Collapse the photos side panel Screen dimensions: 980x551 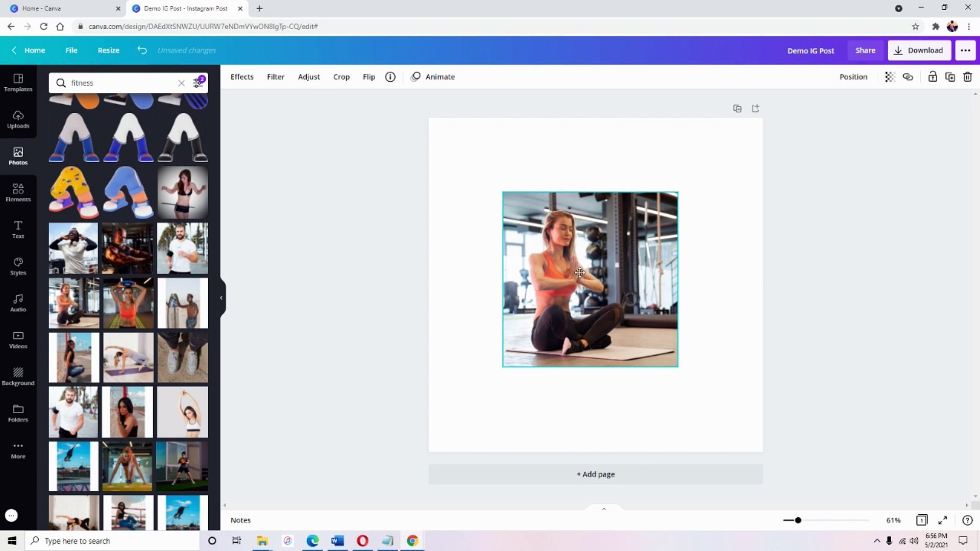tap(221, 297)
